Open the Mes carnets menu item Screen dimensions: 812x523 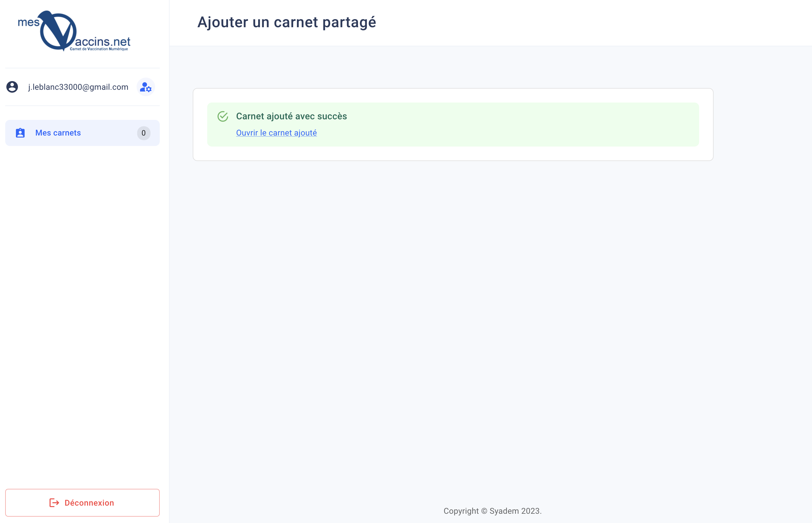point(82,133)
